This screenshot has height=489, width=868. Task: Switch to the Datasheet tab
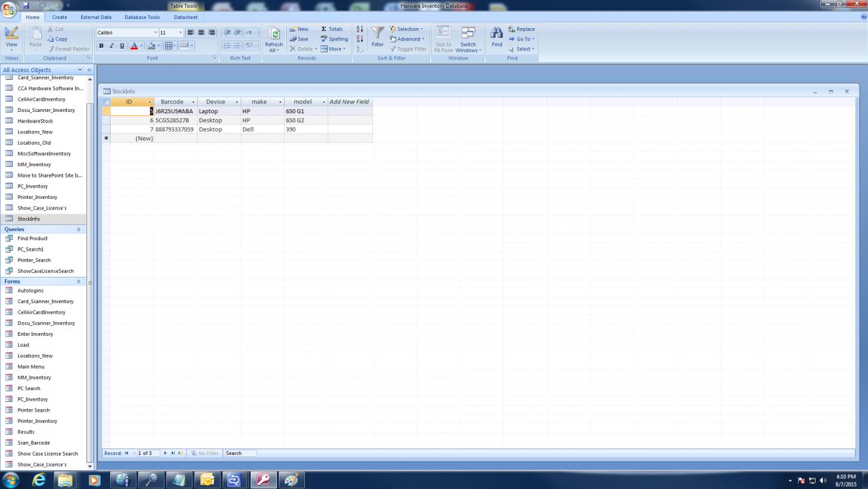186,17
